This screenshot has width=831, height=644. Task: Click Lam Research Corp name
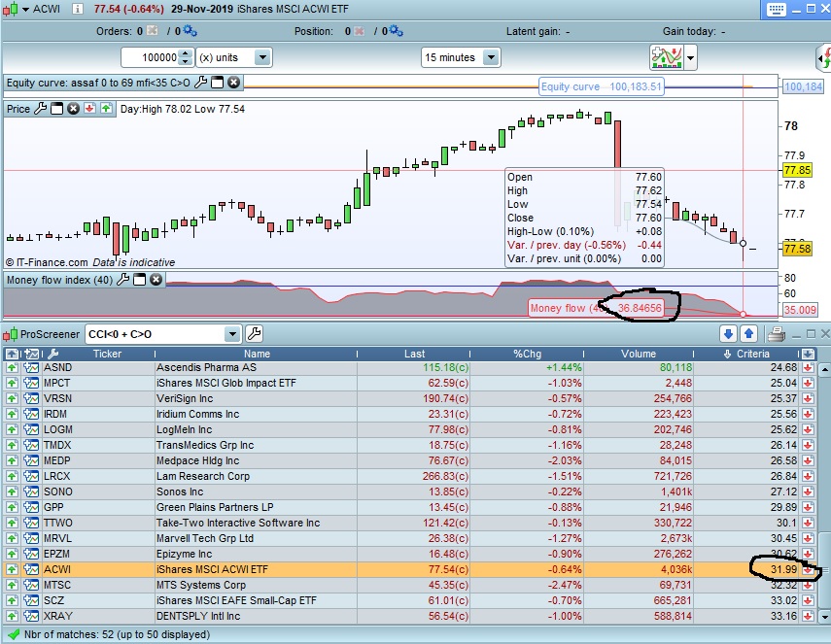(x=202, y=476)
